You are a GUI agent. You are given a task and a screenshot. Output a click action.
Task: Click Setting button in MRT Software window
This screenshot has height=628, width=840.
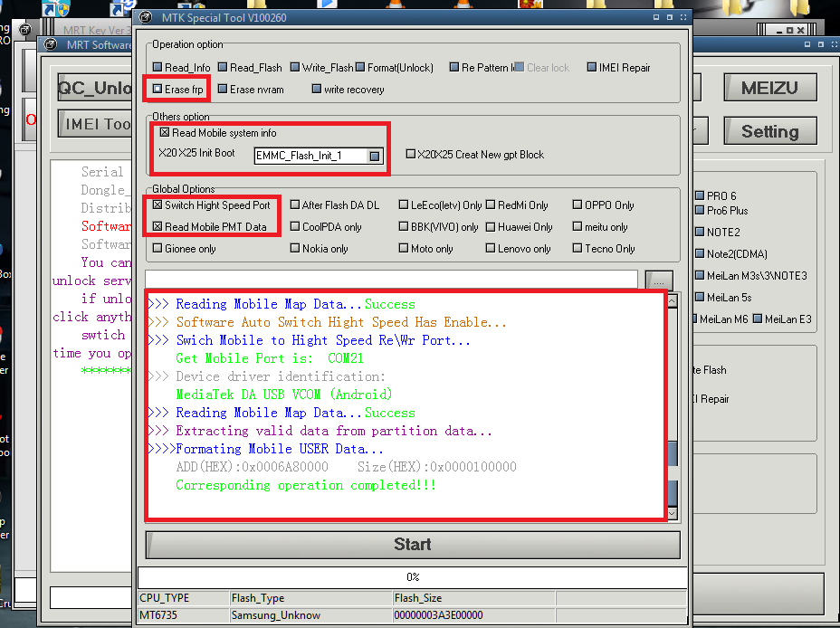coord(769,131)
